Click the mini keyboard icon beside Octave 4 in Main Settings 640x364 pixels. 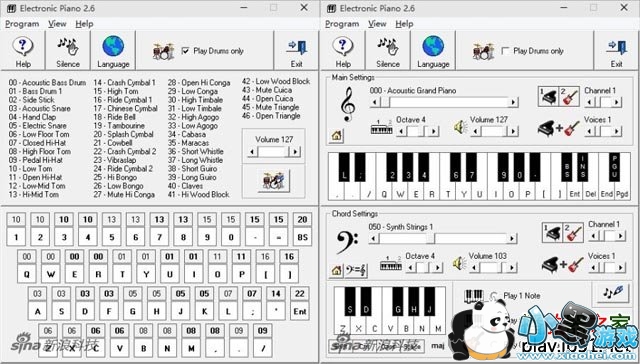381,128
